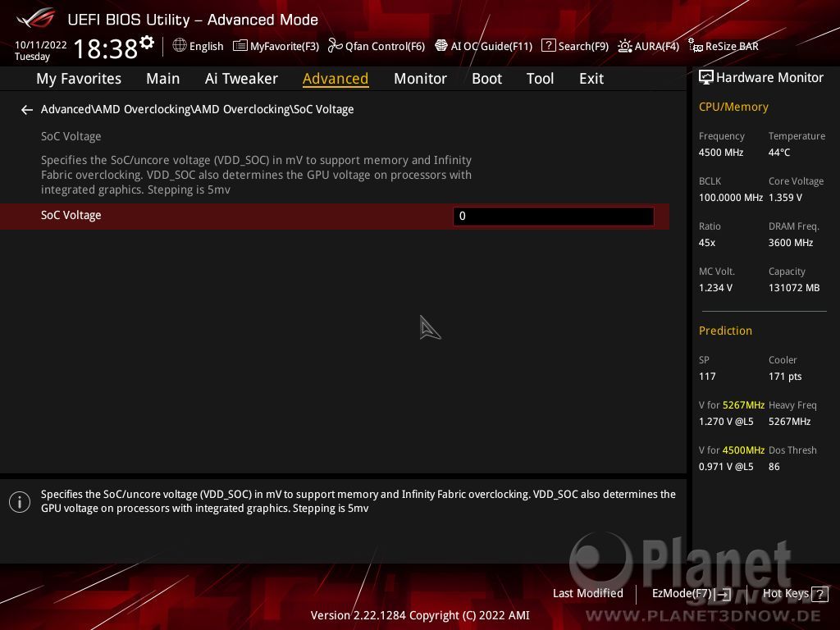Click Last Modified link
The height and width of the screenshot is (630, 840).
coord(587,594)
